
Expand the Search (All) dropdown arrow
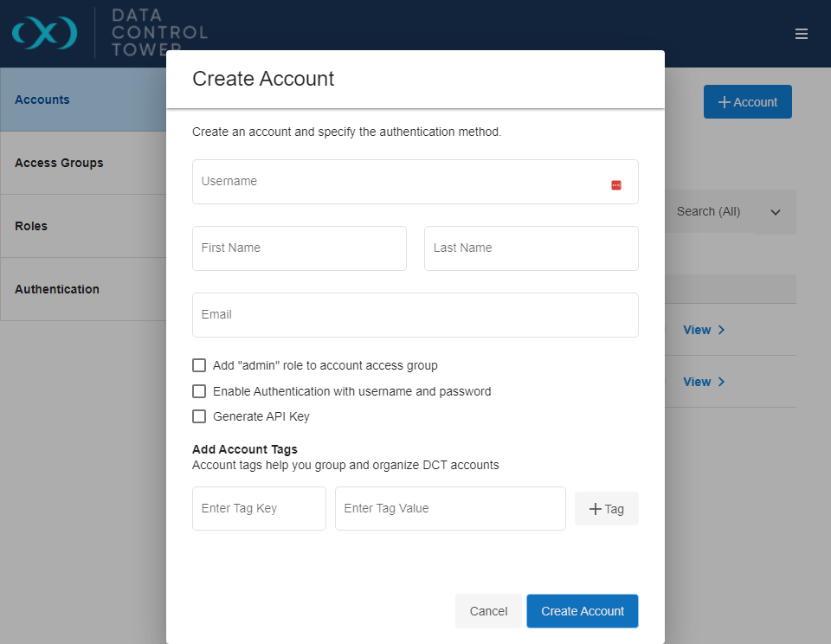click(776, 212)
